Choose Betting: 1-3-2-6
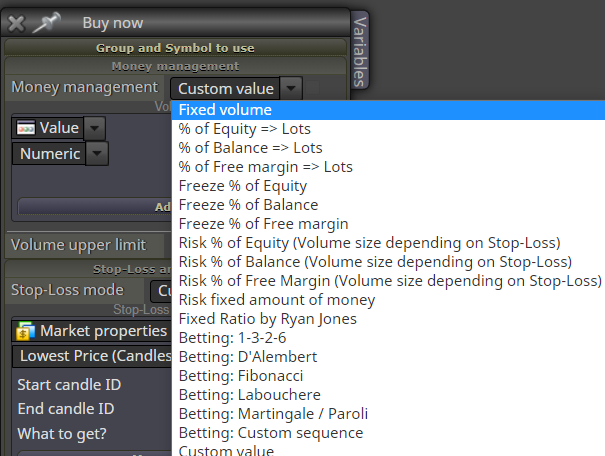Viewport: 605px width, 456px height. pyautogui.click(x=388, y=338)
